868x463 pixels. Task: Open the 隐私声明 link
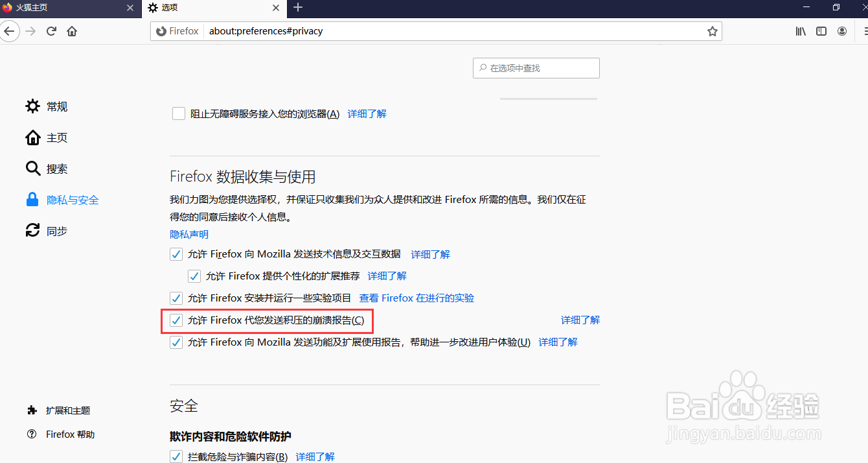click(x=189, y=234)
